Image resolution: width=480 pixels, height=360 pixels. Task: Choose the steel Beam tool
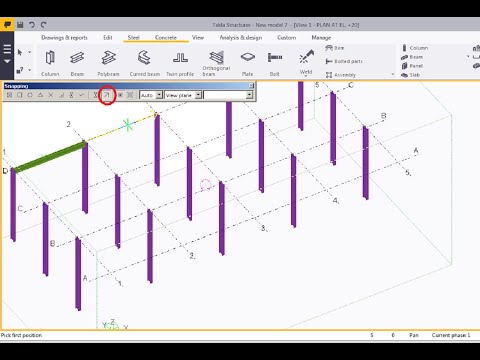(x=77, y=63)
